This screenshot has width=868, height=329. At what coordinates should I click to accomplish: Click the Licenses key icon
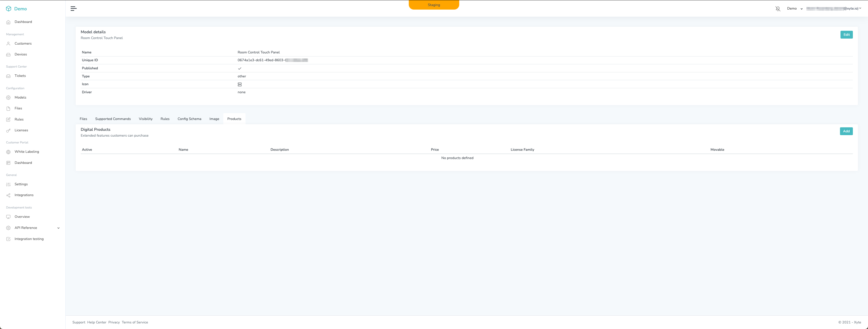click(x=8, y=130)
